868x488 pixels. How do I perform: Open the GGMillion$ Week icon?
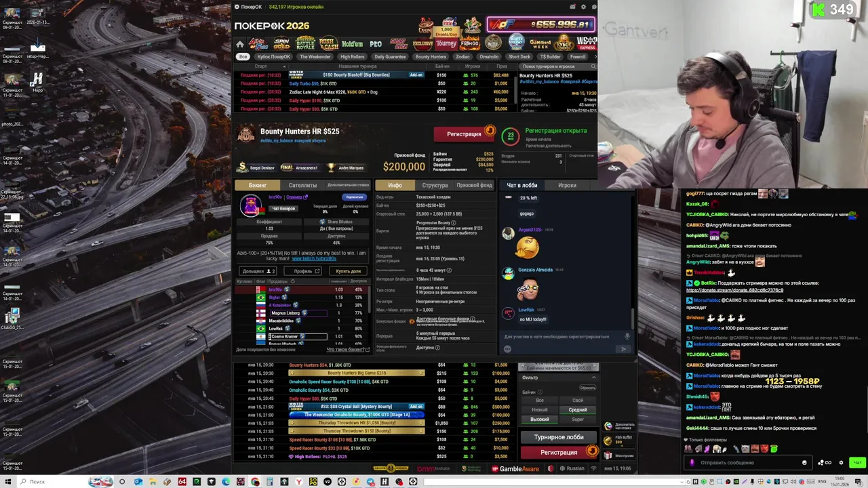tap(540, 43)
